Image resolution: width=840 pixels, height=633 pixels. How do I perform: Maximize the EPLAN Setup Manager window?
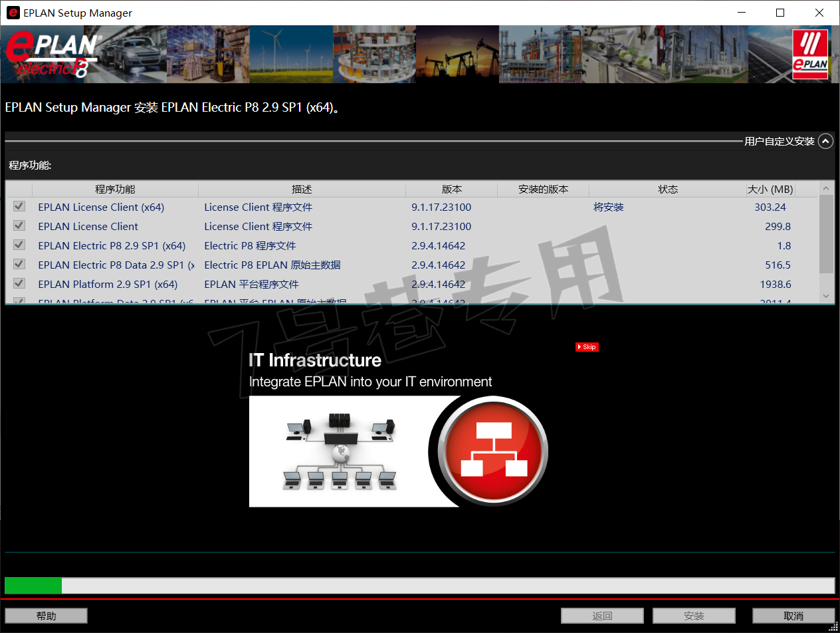pos(780,13)
